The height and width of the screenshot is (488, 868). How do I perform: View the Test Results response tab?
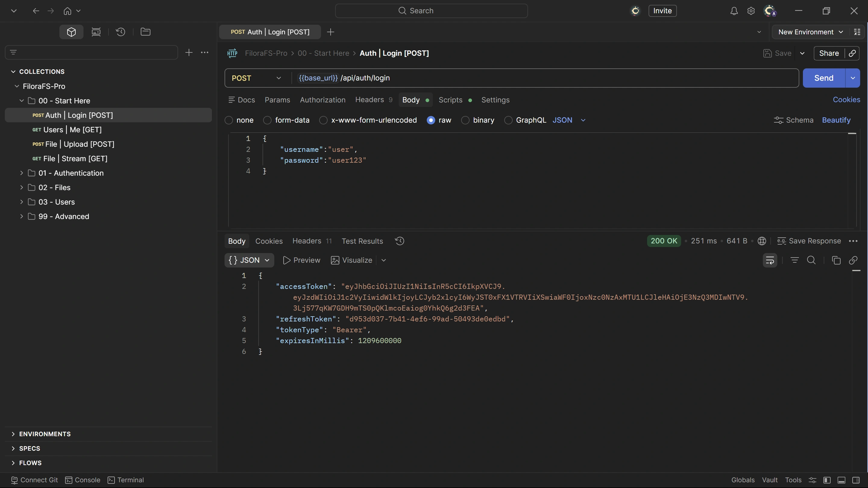pos(362,241)
